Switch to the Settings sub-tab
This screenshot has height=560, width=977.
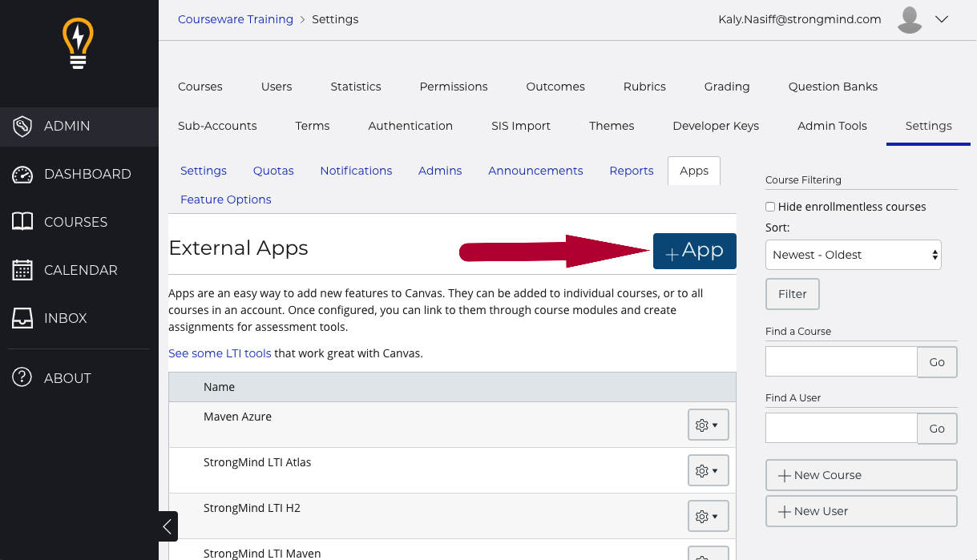(x=204, y=171)
